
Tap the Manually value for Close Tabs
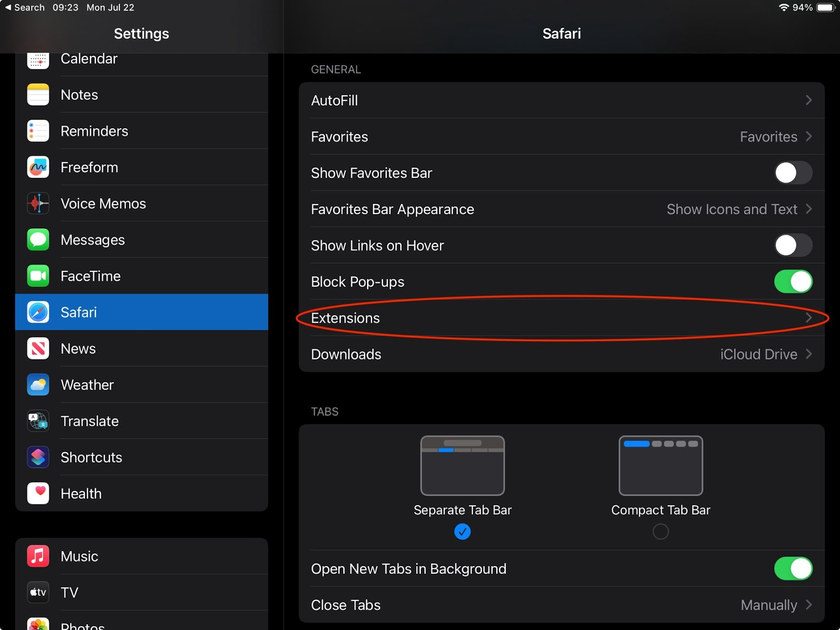[769, 605]
